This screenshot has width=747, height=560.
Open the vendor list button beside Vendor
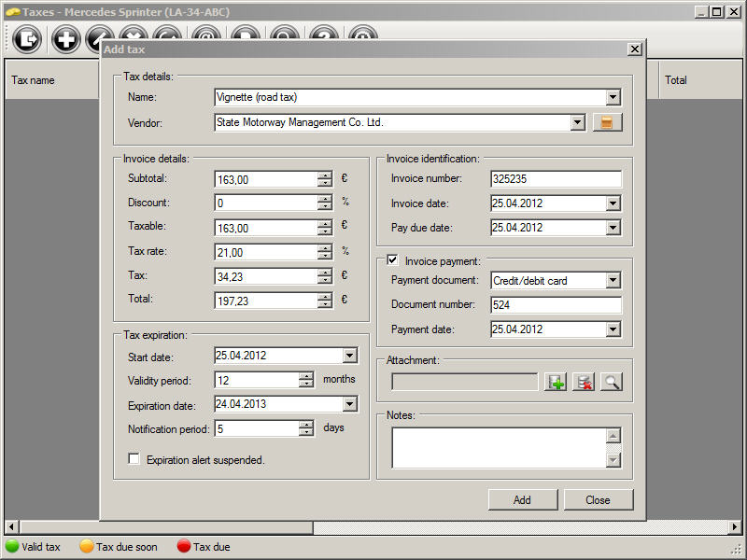pos(607,122)
